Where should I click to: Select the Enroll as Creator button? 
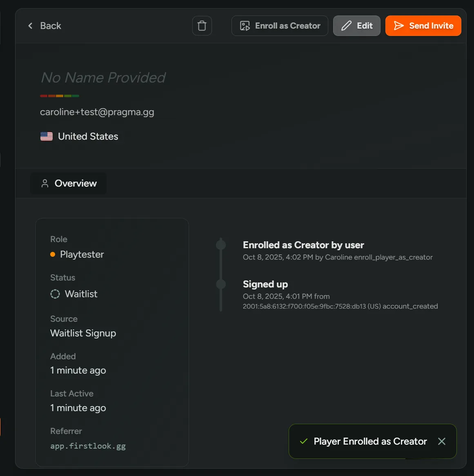[280, 25]
